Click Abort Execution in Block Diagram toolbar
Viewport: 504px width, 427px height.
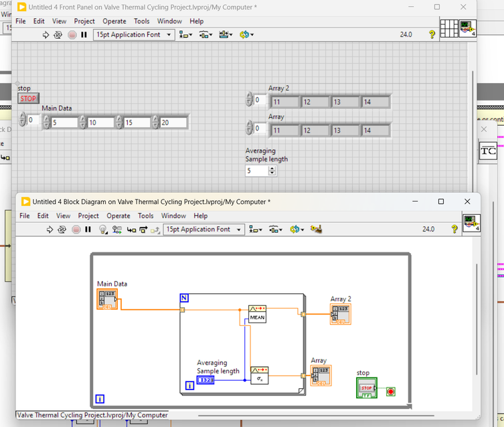(x=76, y=230)
